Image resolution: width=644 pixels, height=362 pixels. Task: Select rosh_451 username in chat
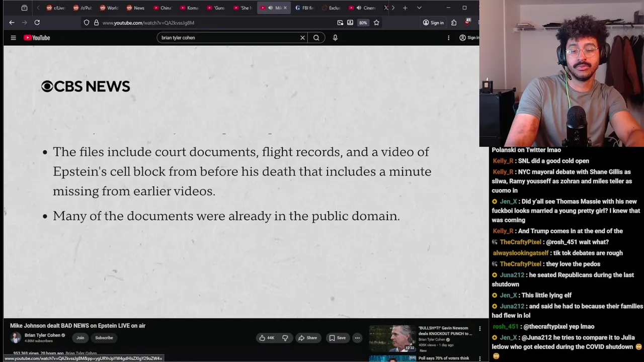point(505,327)
